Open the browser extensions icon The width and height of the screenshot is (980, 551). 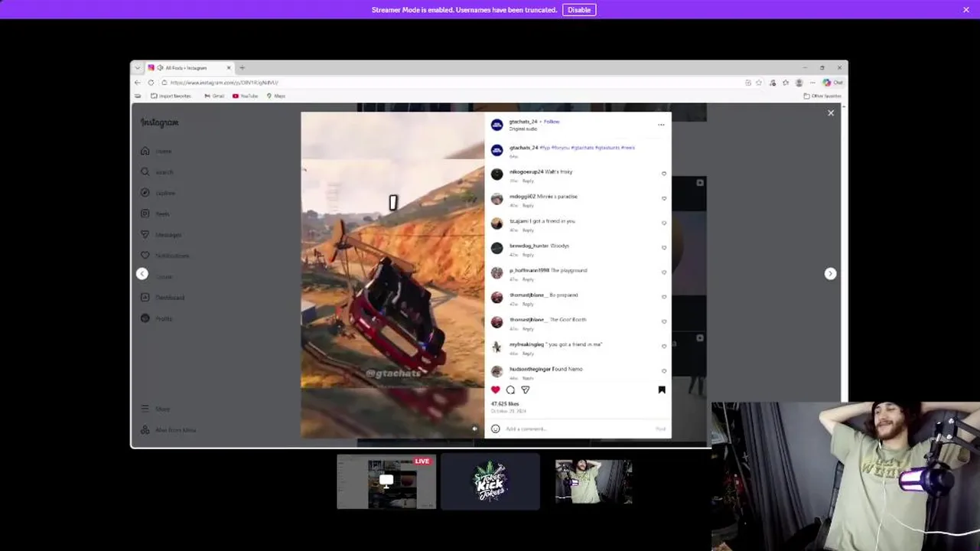[x=772, y=83]
